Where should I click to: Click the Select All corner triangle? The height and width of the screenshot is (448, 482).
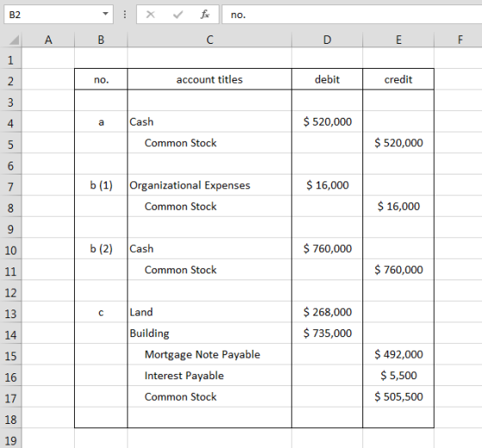13,40
